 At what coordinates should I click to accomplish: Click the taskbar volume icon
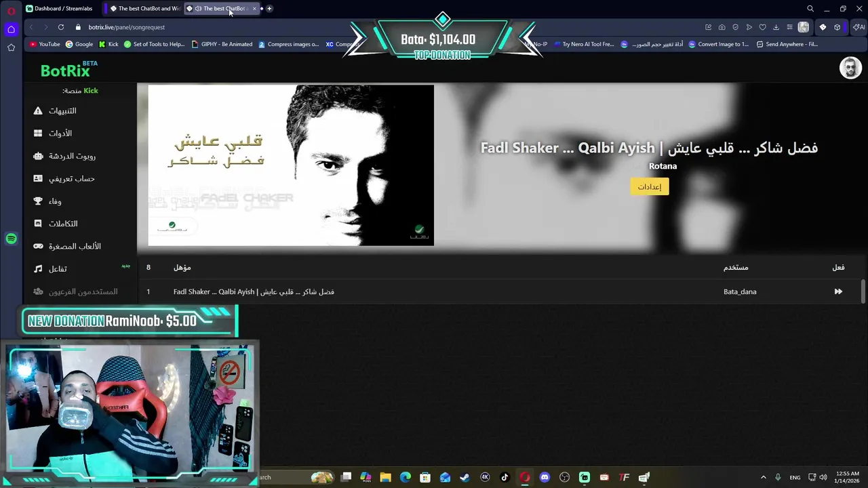coord(823,477)
